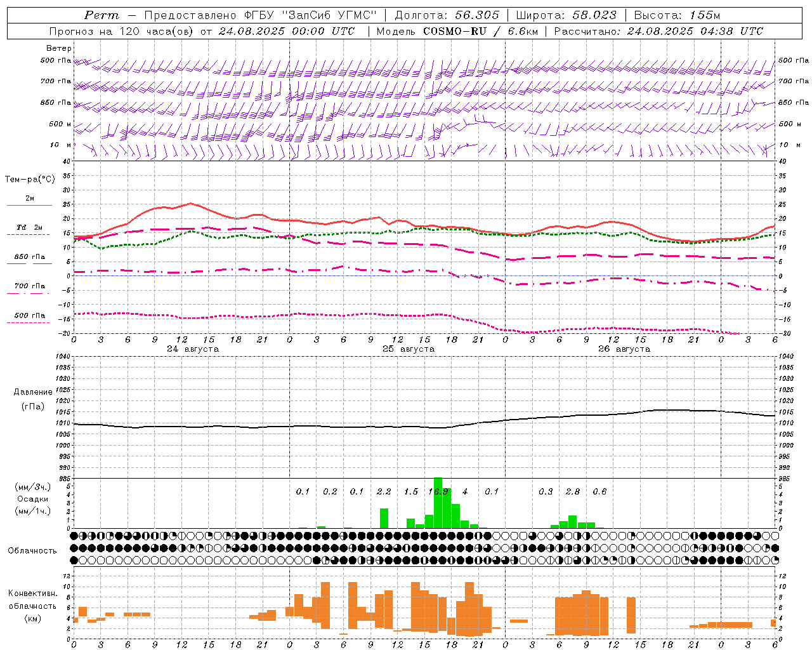The height and width of the screenshot is (650, 812).
Task: Select the 'Тем-ра(°C)' temperature panel label
Action: pyautogui.click(x=30, y=180)
